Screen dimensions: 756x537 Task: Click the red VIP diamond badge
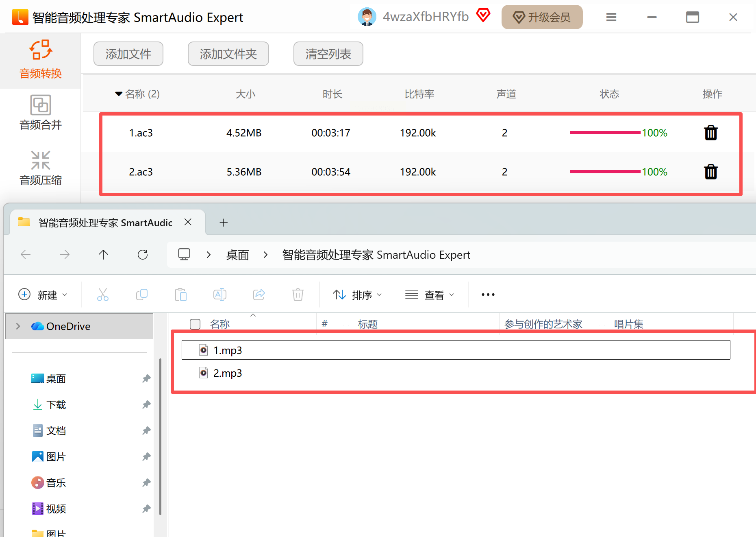tap(483, 15)
